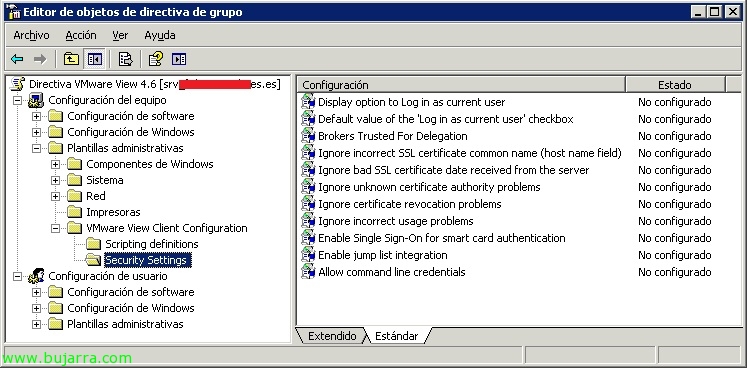Open the Ver menu
The width and height of the screenshot is (747, 368).
[x=120, y=35]
